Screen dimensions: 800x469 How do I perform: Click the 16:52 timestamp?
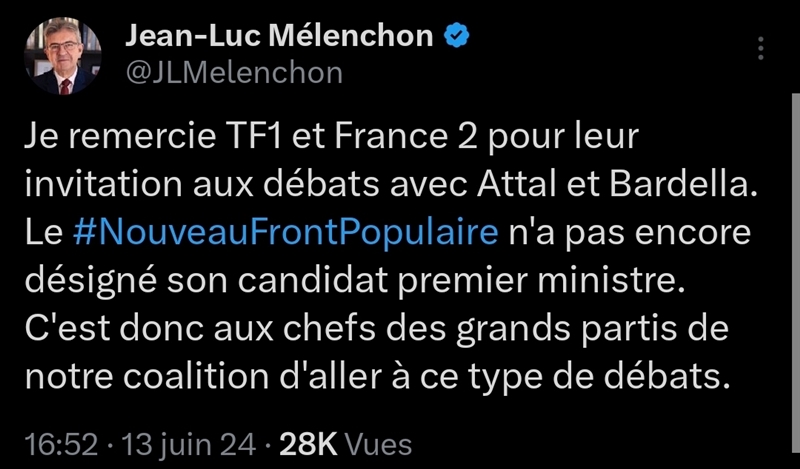pyautogui.click(x=61, y=445)
